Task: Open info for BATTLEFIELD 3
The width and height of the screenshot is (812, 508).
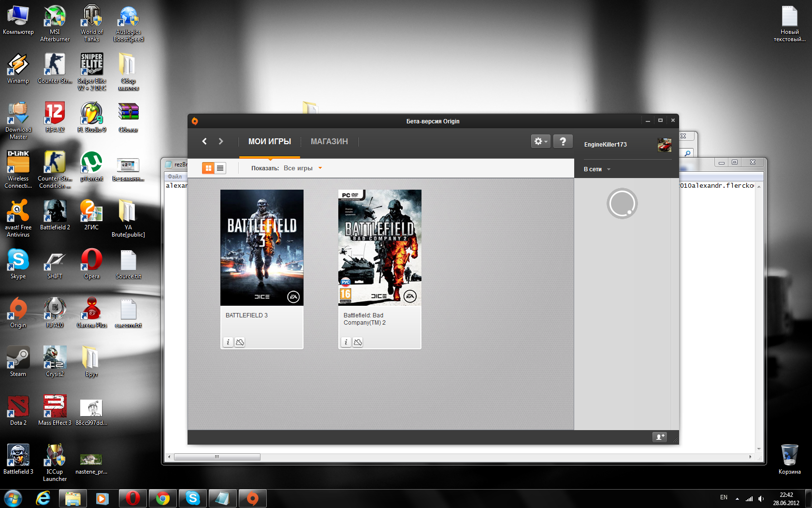Action: pos(228,342)
